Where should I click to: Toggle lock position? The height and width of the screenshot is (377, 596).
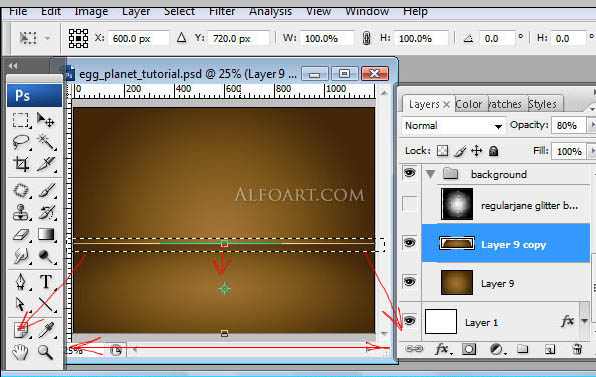[x=477, y=151]
